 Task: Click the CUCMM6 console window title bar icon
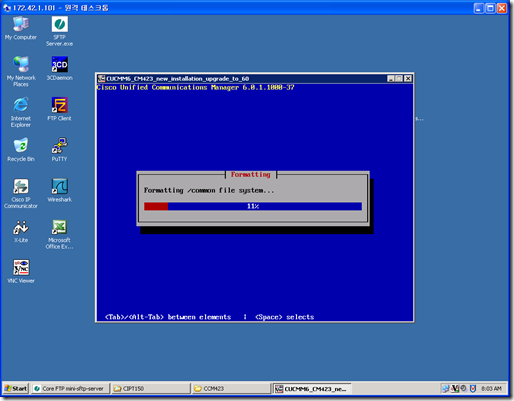(101, 78)
